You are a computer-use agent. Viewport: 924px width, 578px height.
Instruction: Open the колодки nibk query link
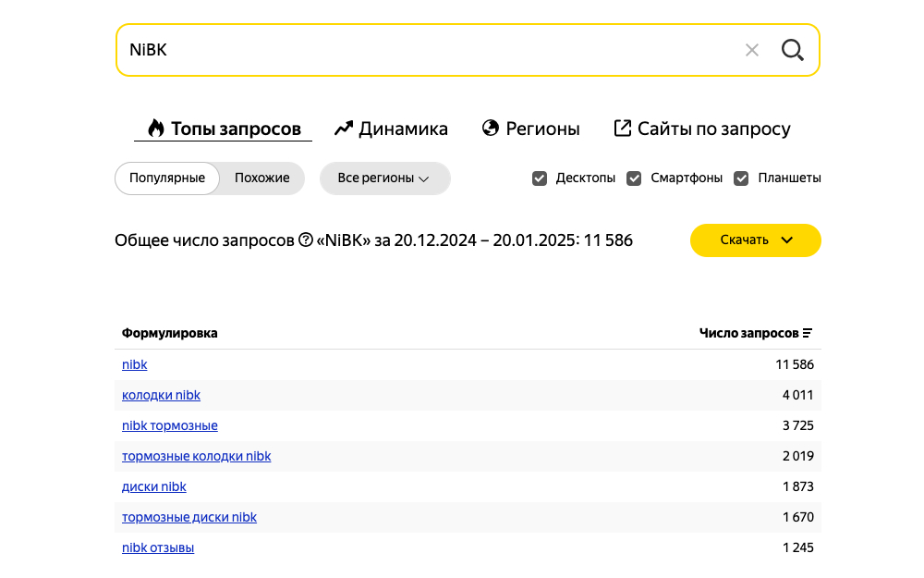pos(161,396)
